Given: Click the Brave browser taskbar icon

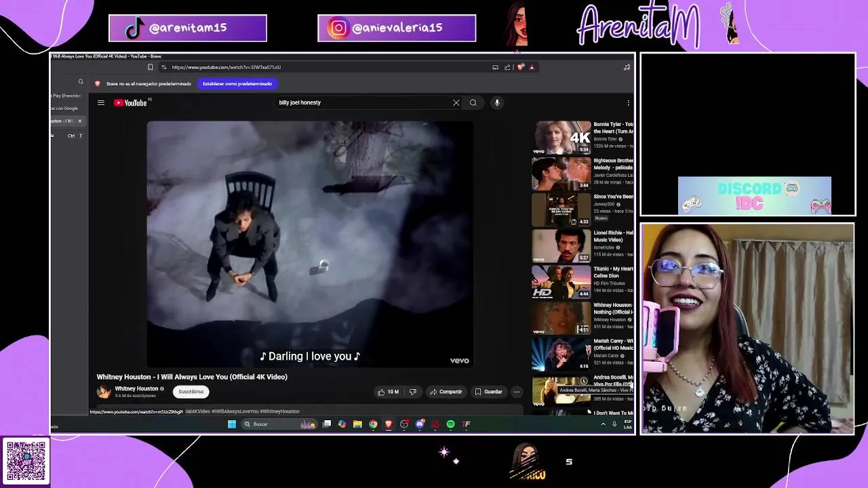Looking at the screenshot, I should click(389, 424).
